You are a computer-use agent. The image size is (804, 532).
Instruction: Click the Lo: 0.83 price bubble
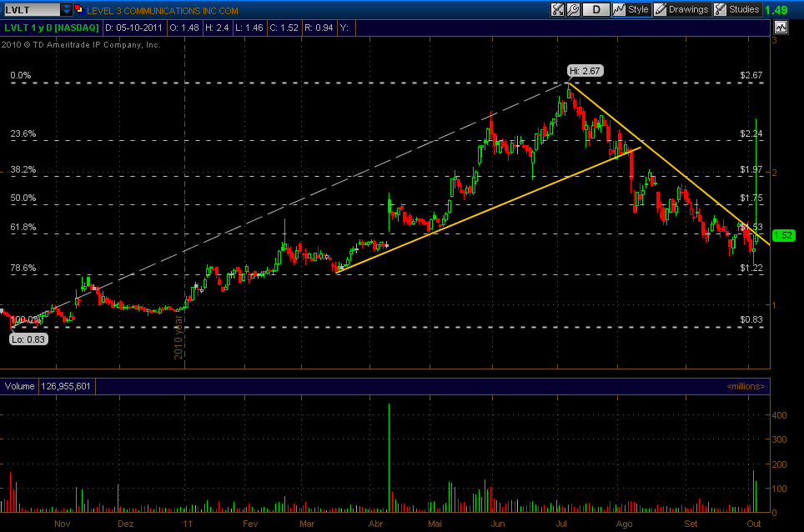pyautogui.click(x=28, y=339)
